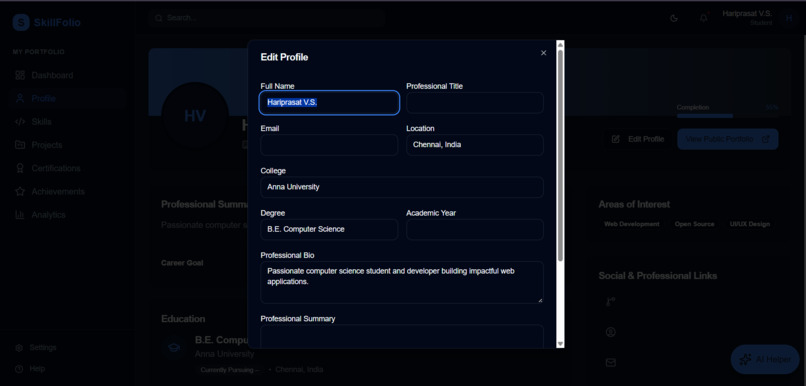The height and width of the screenshot is (386, 806).
Task: Click View Public Portfolio button
Action: coord(727,139)
